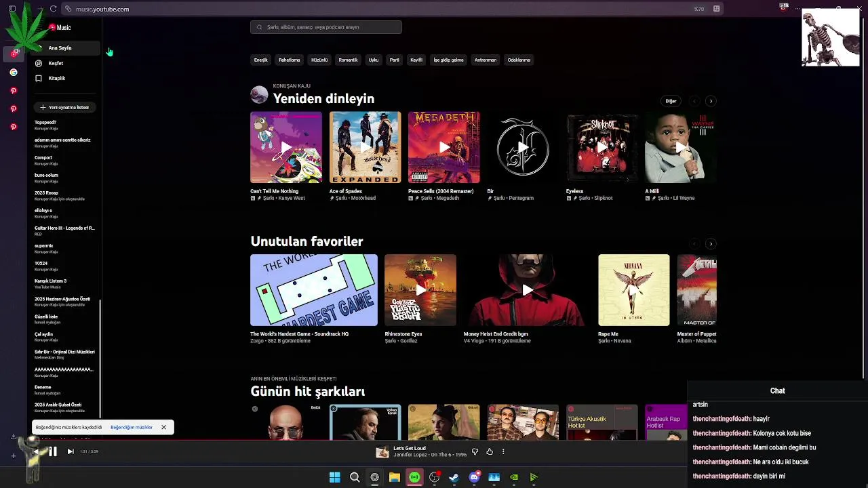Select the Odaklanma chip
The image size is (868, 488).
[x=519, y=60]
